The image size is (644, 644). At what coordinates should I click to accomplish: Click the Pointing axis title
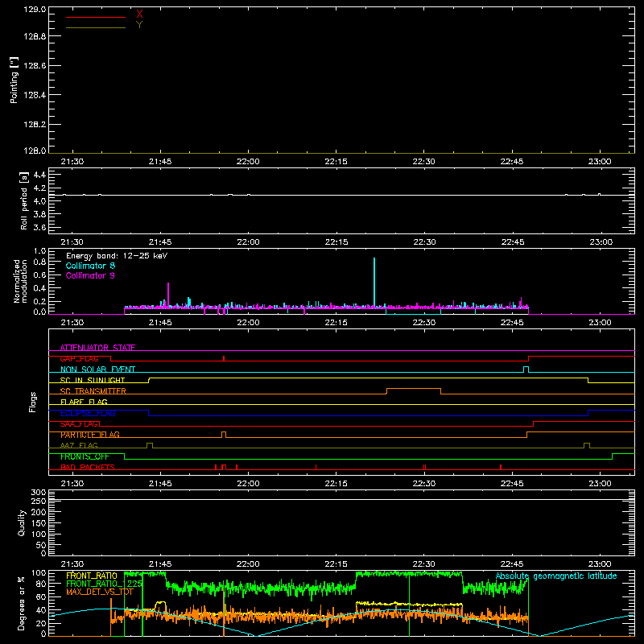coord(14,80)
